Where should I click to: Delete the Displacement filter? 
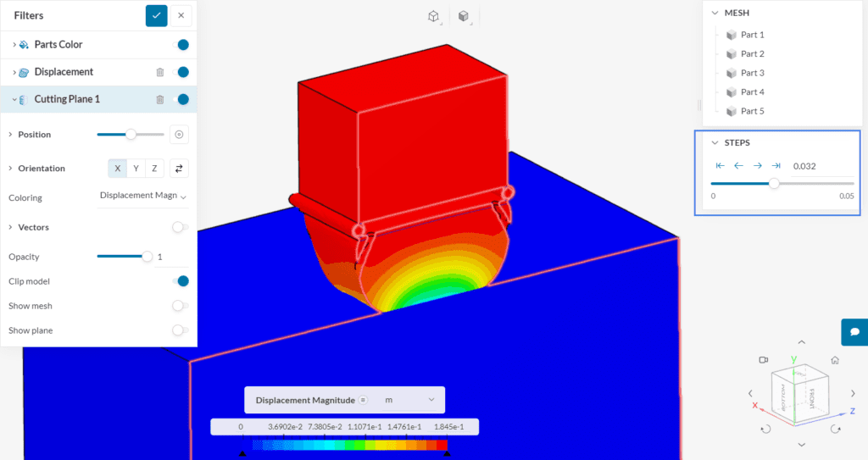click(x=160, y=72)
